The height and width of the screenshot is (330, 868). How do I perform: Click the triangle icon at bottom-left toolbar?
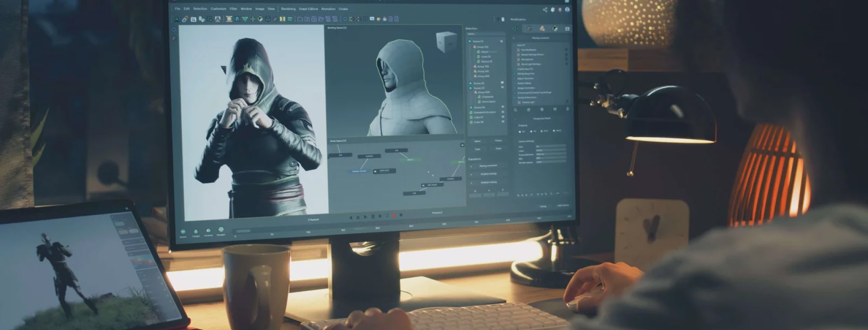click(196, 231)
